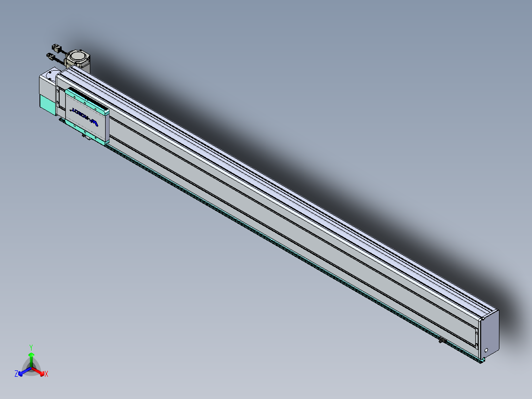Select the slider carriage plate with the logo

pyautogui.click(x=87, y=116)
